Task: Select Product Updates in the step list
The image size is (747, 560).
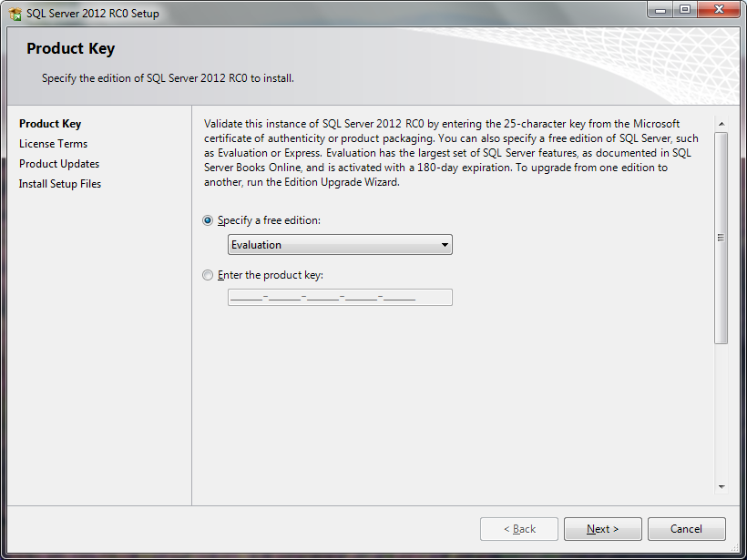Action: click(x=59, y=164)
